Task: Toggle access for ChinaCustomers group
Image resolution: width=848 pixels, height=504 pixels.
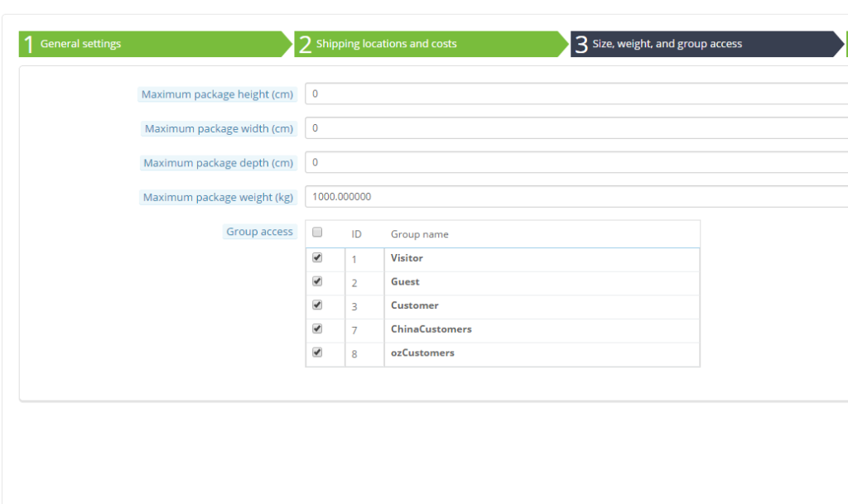Action: [317, 329]
